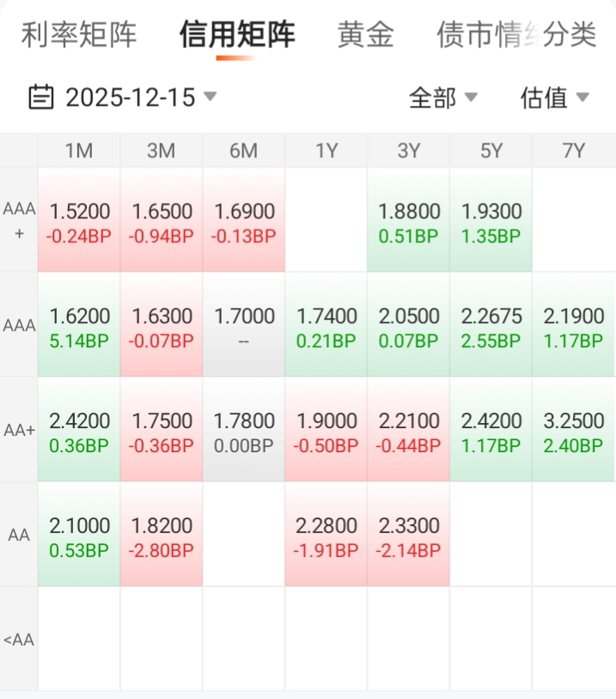Tap the AAA+ row label
Viewport: 616px width, 699px height.
pyautogui.click(x=19, y=221)
